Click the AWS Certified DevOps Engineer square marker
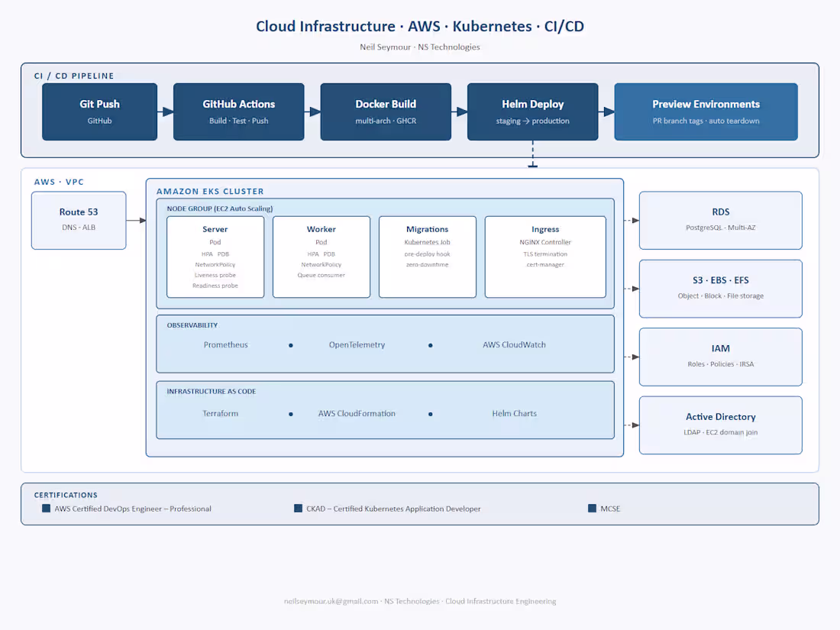This screenshot has width=840, height=630. point(46,509)
